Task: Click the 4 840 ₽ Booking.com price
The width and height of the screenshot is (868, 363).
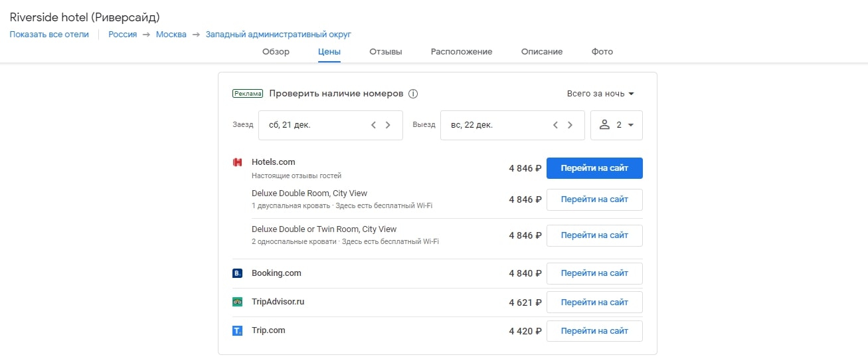Action: pos(525,273)
